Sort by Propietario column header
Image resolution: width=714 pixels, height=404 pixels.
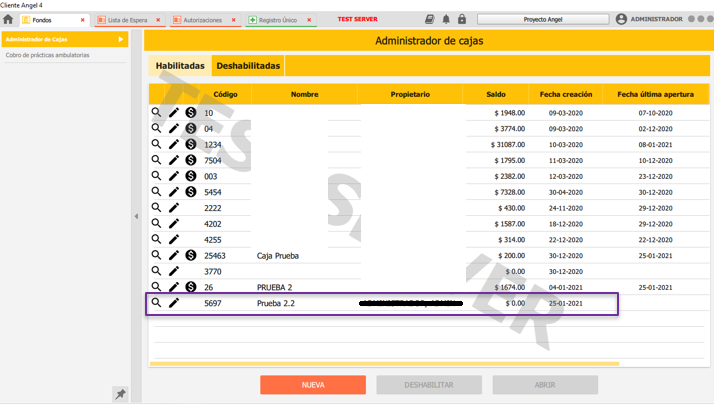click(x=410, y=94)
